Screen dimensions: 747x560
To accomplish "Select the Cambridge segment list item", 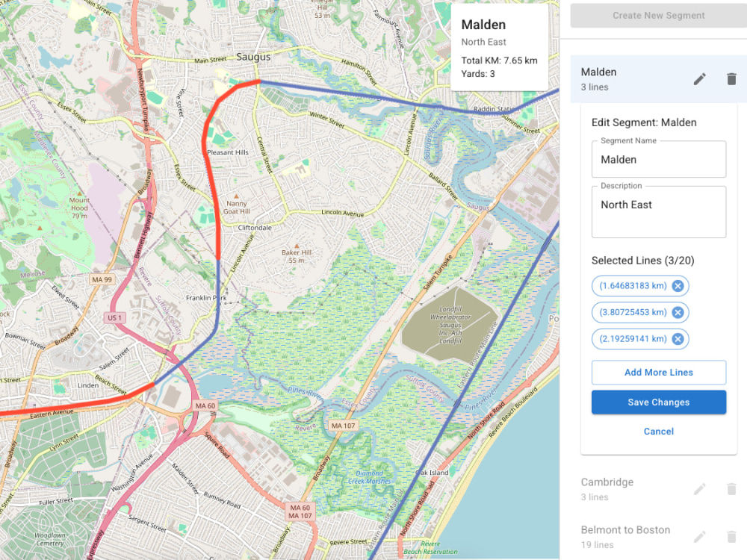I will pyautogui.click(x=658, y=489).
